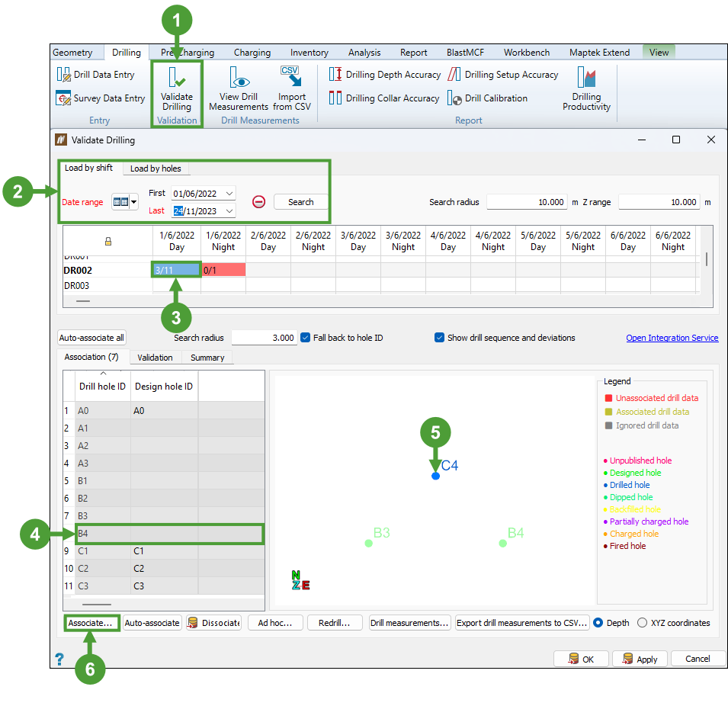Click the Z range input field

coord(659,202)
